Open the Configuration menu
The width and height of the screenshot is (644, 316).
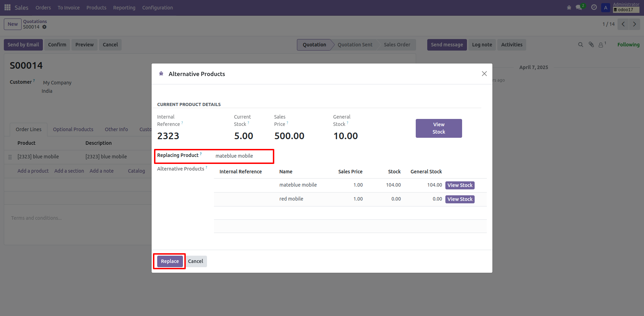pos(157,8)
